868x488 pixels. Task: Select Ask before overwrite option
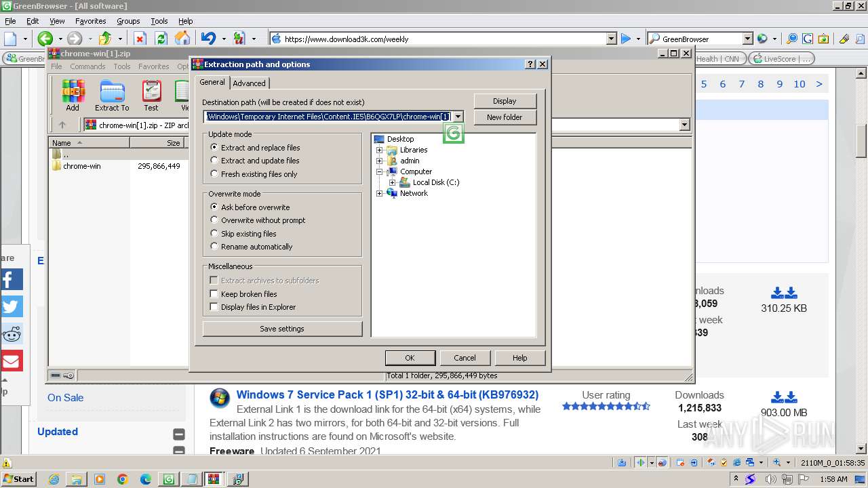tap(250, 207)
